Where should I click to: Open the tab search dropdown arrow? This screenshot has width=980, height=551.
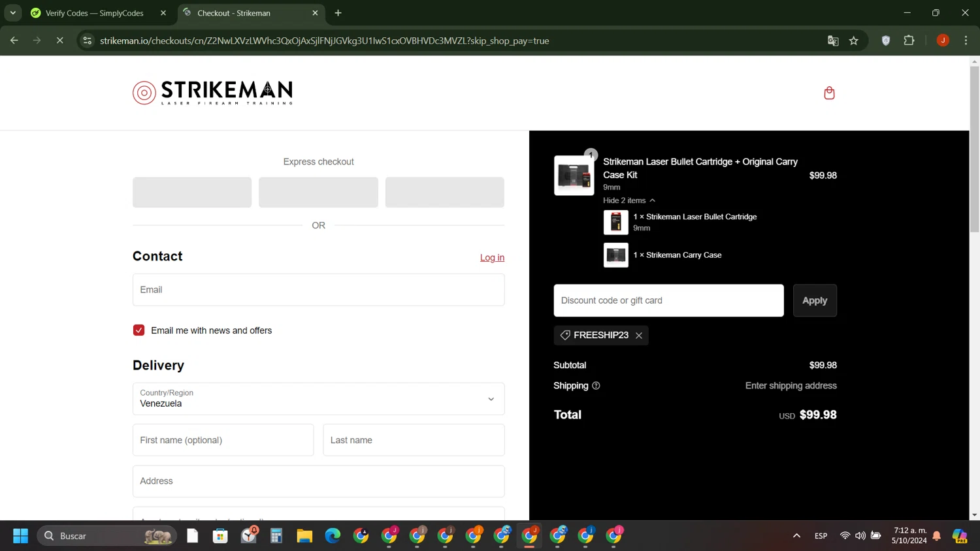13,13
